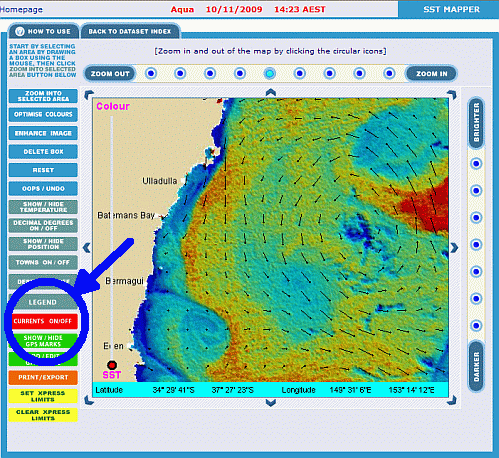Select the sixth zoom level circle

click(300, 73)
